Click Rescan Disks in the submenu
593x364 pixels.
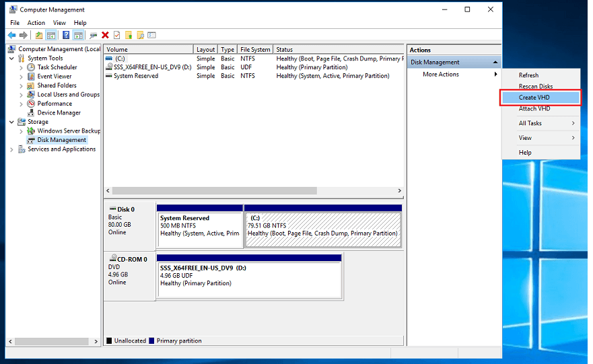tap(536, 86)
